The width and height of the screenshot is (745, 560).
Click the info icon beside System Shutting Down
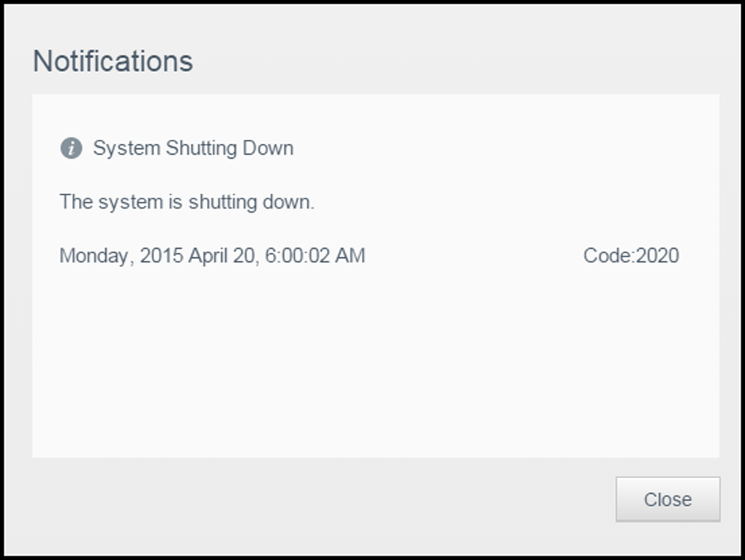tap(71, 148)
